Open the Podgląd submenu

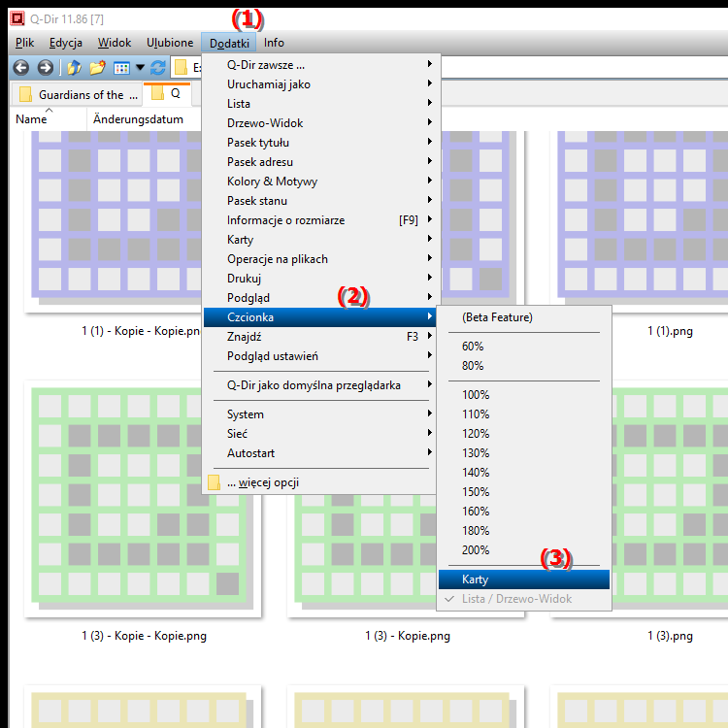[x=319, y=298]
